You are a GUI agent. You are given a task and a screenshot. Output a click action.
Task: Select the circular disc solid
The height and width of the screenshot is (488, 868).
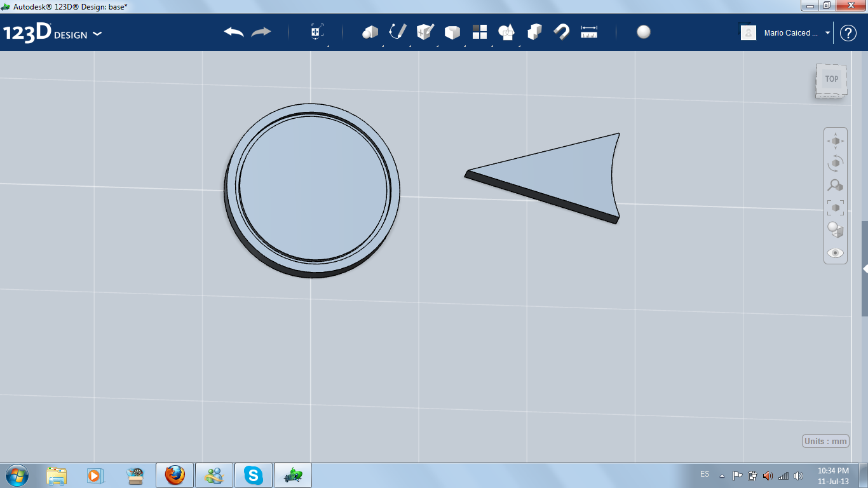pos(313,190)
